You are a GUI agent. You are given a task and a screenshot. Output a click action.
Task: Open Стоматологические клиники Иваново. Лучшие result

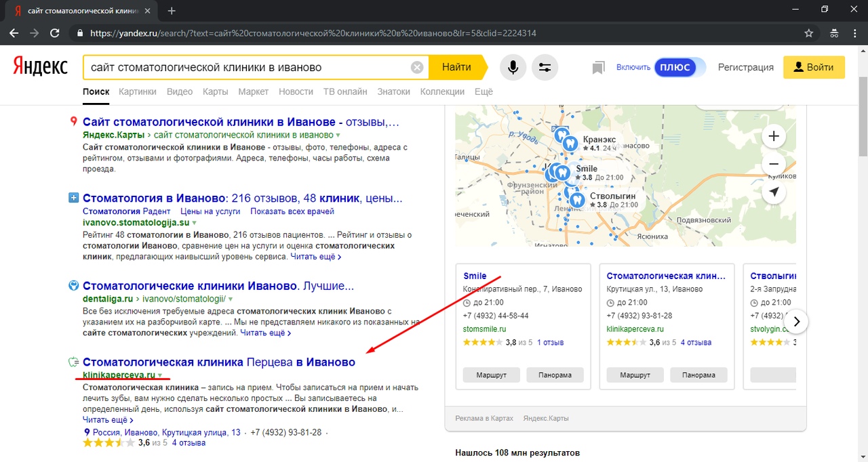(218, 286)
